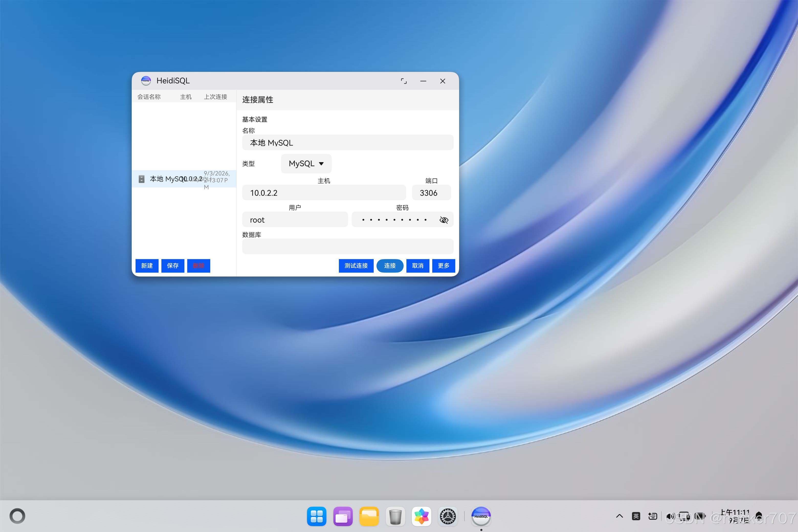Click the 用户 field containing root
798x532 pixels.
tap(295, 219)
